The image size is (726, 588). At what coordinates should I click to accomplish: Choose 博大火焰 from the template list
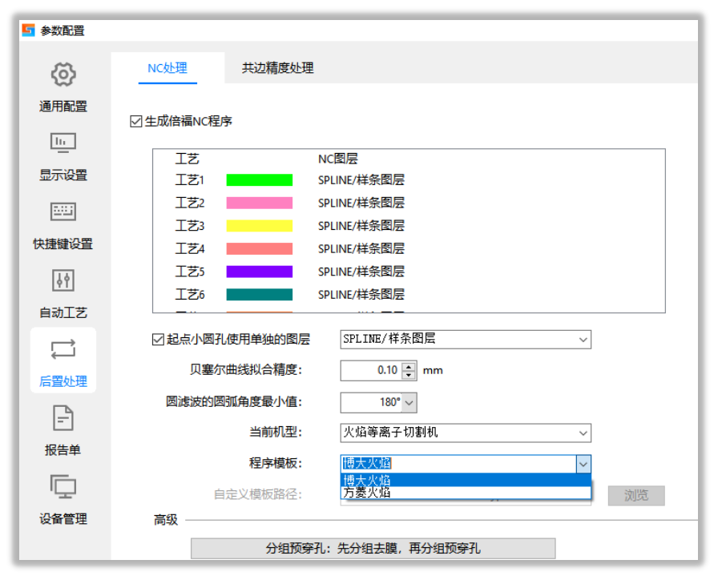[466, 480]
